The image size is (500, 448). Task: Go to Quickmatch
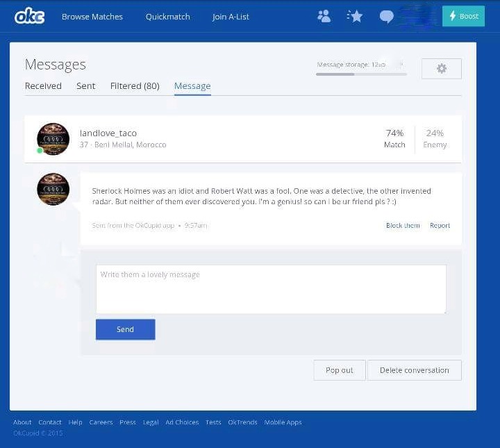(168, 17)
